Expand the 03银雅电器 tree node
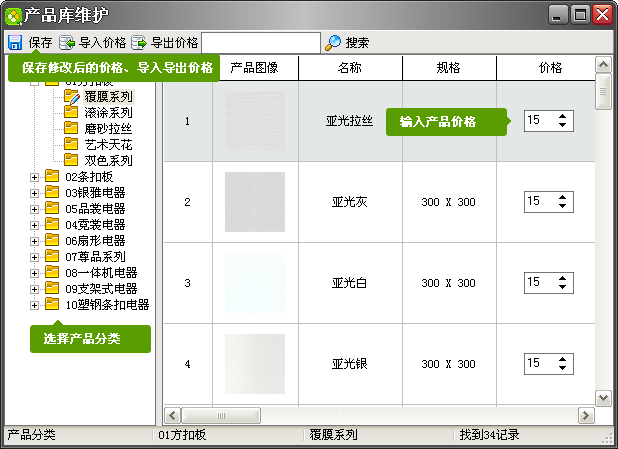618x449 pixels. pos(35,193)
